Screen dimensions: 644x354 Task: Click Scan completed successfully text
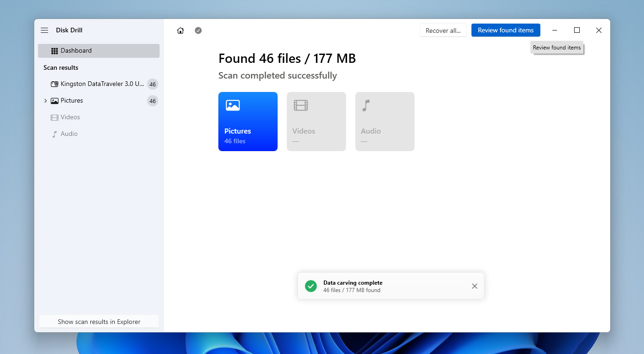point(278,76)
